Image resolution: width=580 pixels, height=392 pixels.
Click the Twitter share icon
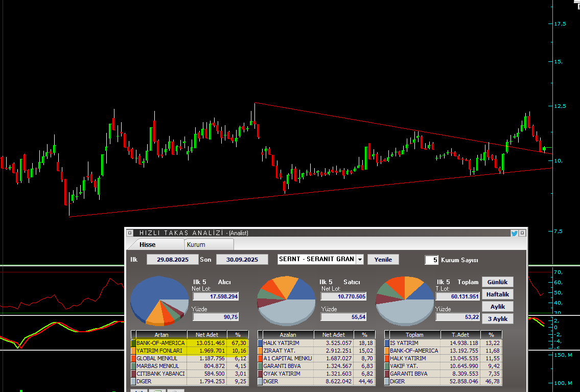(x=514, y=233)
